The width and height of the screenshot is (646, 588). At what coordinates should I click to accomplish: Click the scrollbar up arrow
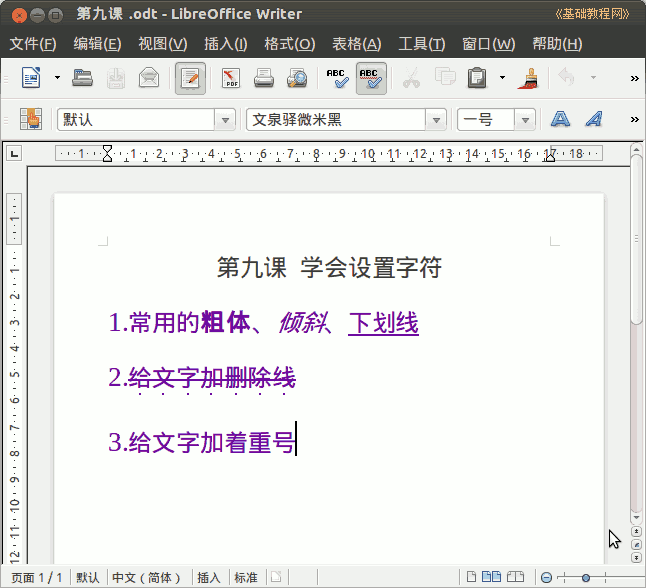point(636,149)
